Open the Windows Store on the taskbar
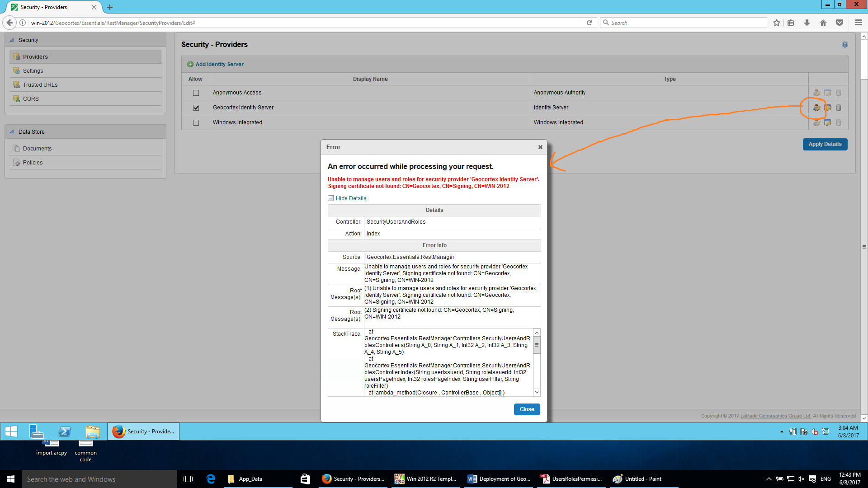 [x=306, y=479]
